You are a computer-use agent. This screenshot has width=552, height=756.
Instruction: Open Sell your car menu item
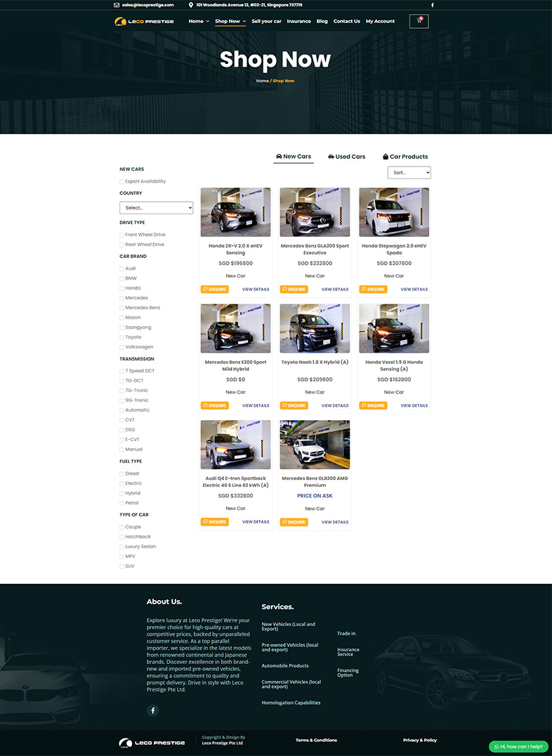[x=267, y=21]
